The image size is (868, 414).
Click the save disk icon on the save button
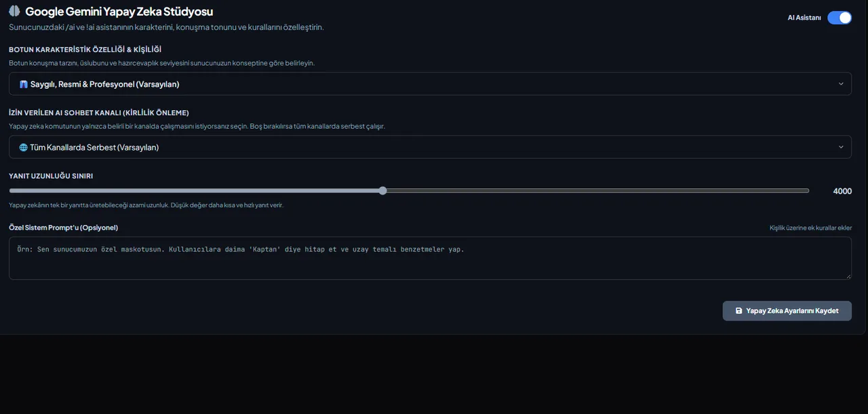[738, 311]
